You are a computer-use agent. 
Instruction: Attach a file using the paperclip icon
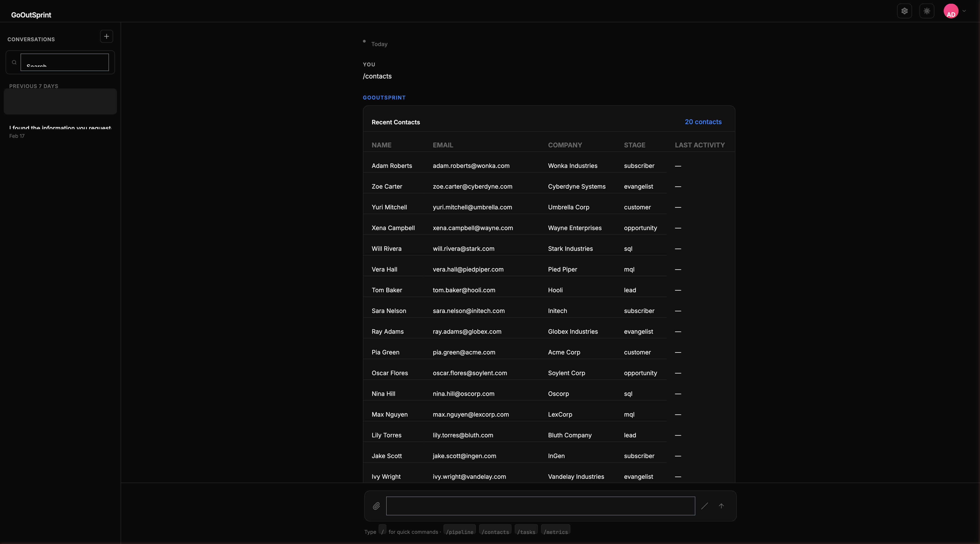click(x=376, y=506)
